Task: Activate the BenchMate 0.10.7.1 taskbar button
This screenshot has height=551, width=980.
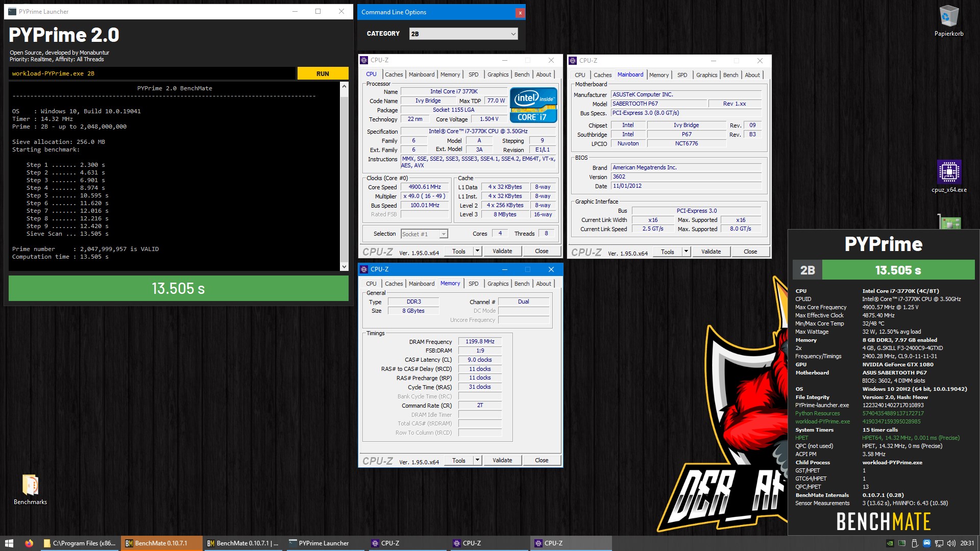Action: tap(161, 543)
